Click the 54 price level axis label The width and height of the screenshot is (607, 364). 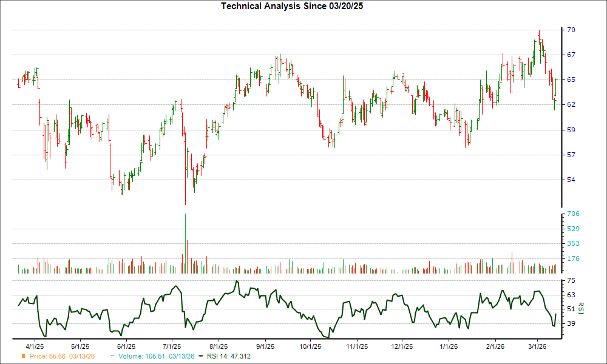571,180
